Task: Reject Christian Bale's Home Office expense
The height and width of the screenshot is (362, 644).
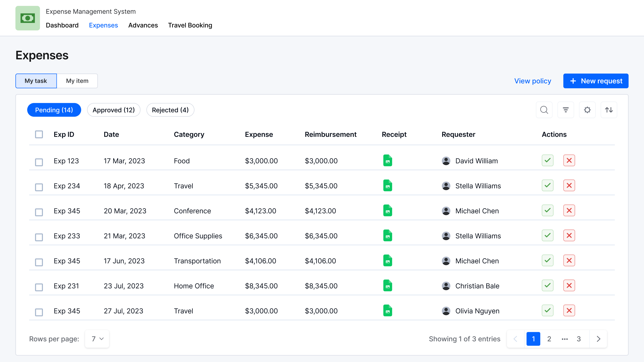Action: 569,286
